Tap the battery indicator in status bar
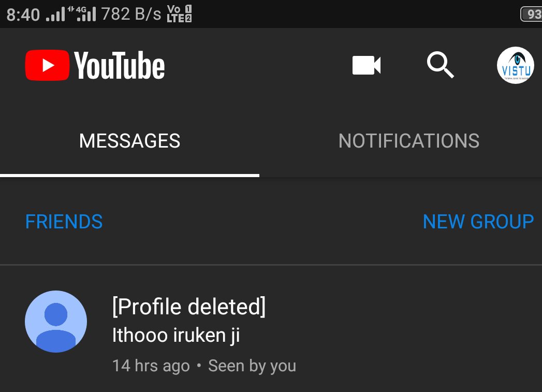 coord(531,14)
